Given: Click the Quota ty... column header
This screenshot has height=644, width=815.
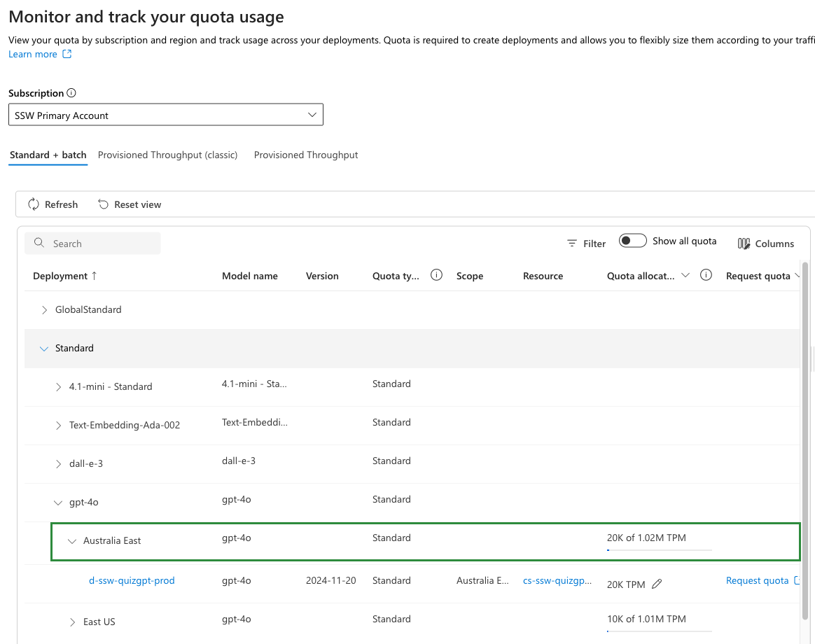Looking at the screenshot, I should [396, 276].
